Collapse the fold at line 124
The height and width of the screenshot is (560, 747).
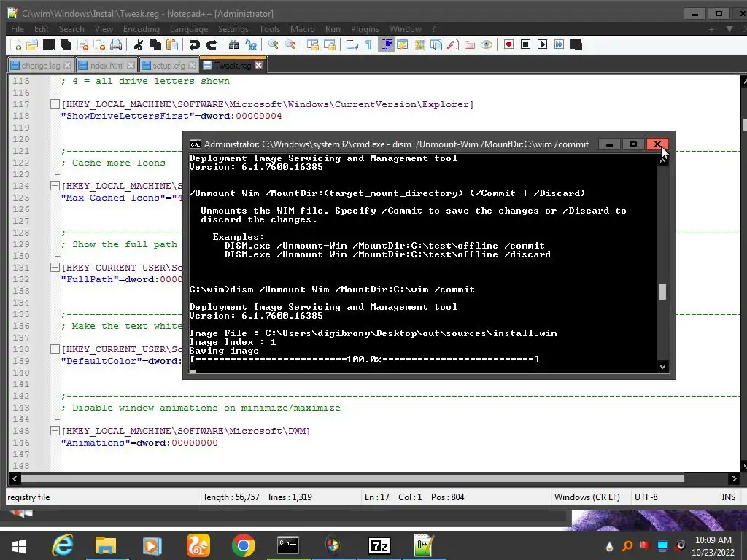pyautogui.click(x=55, y=186)
